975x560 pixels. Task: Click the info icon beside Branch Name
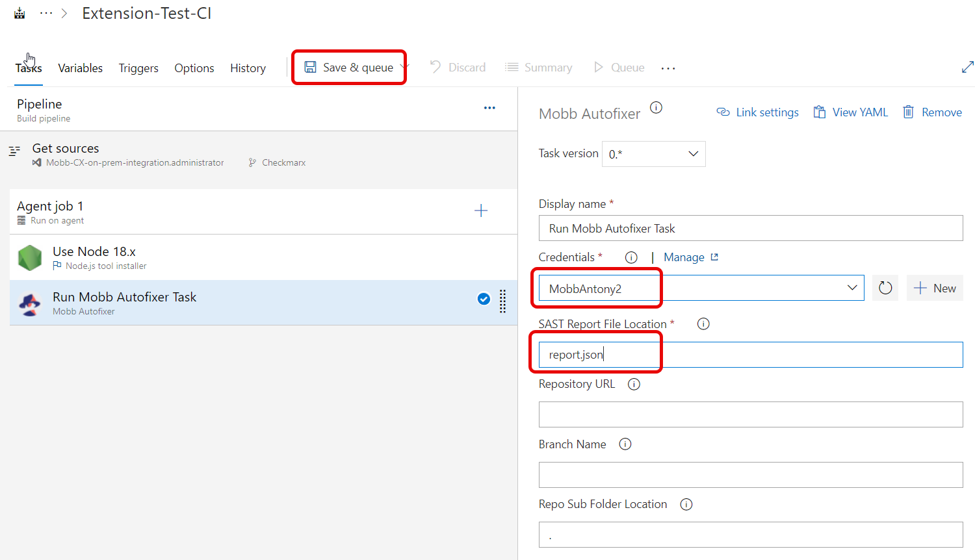625,444
